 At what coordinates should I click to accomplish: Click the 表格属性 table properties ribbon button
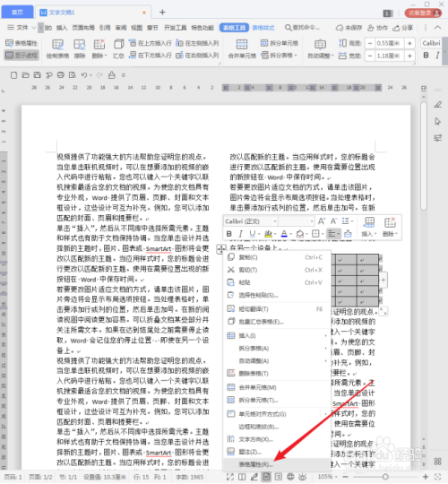[22, 43]
